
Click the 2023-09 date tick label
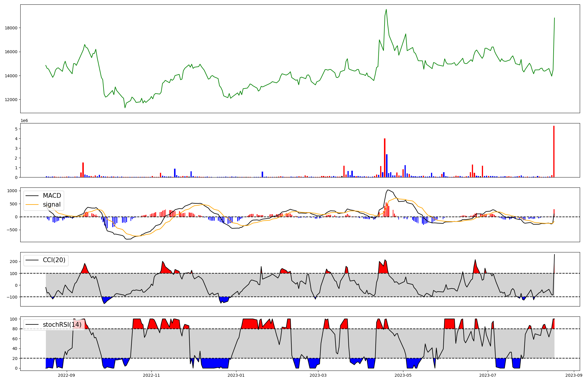[x=574, y=375]
